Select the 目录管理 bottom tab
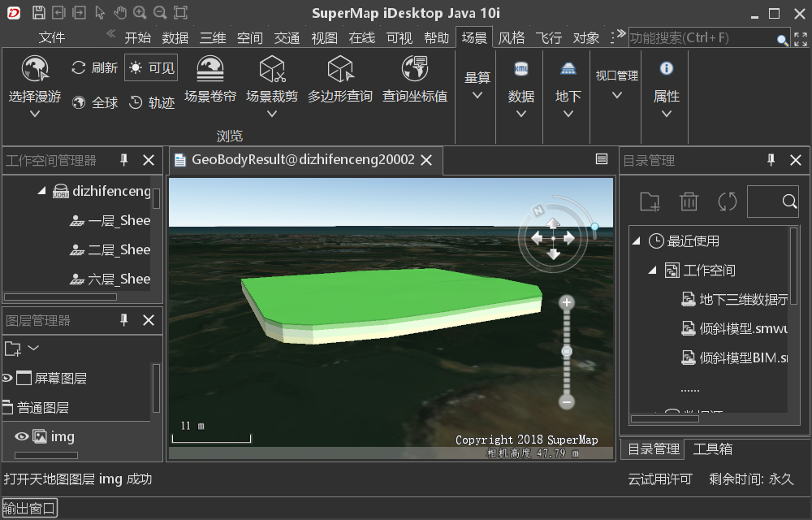 (654, 449)
